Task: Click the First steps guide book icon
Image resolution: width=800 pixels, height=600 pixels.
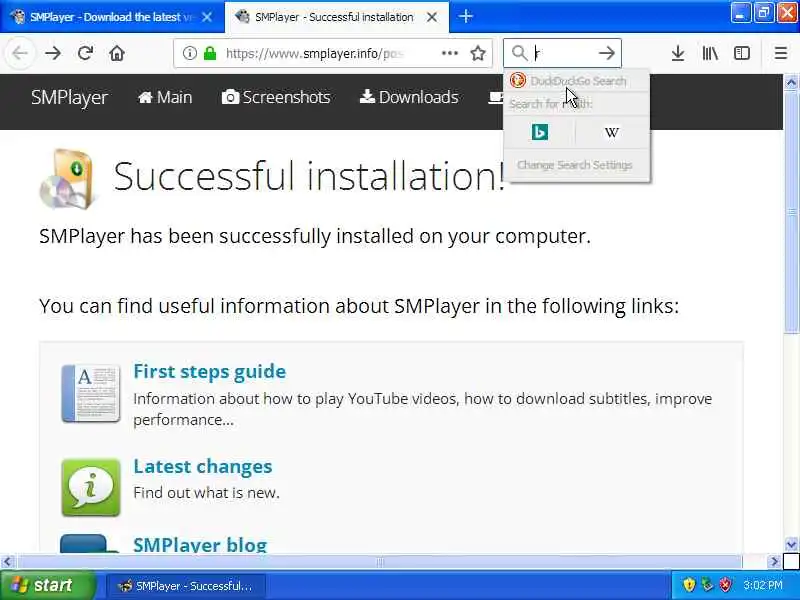Action: pos(91,393)
